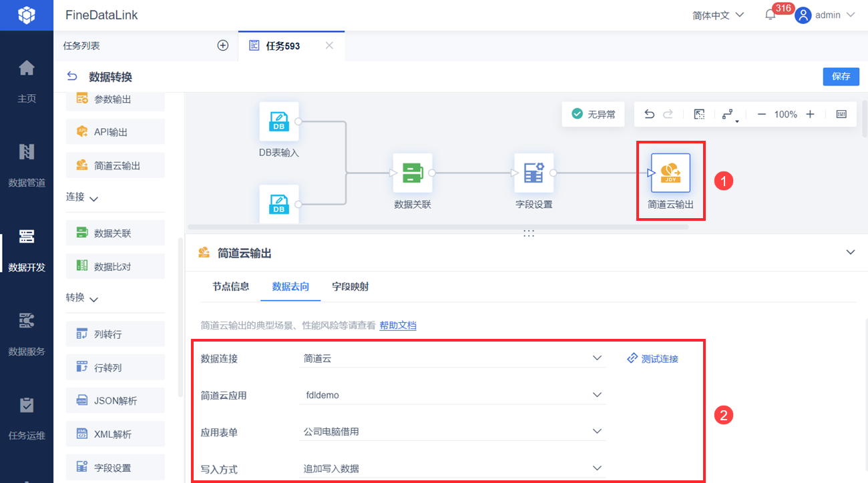Open the 写入方式 dropdown showing 追加写入数据
The height and width of the screenshot is (483, 868).
click(x=453, y=468)
